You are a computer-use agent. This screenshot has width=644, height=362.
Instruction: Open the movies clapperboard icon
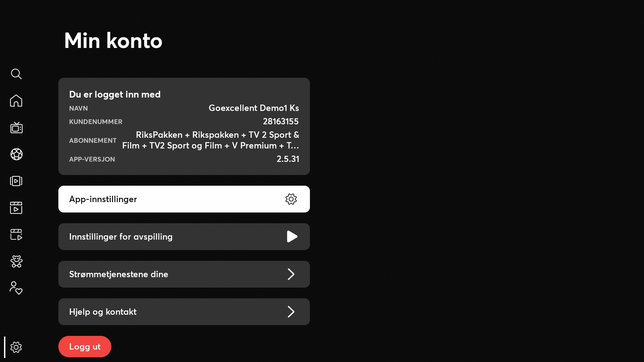16,208
